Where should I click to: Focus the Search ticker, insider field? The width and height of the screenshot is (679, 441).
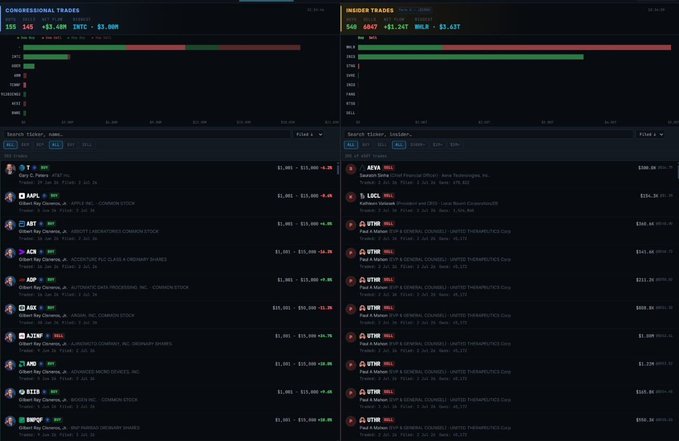[x=488, y=134]
